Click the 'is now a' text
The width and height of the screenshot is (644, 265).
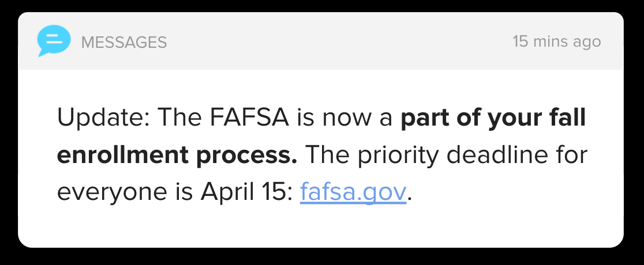[345, 118]
